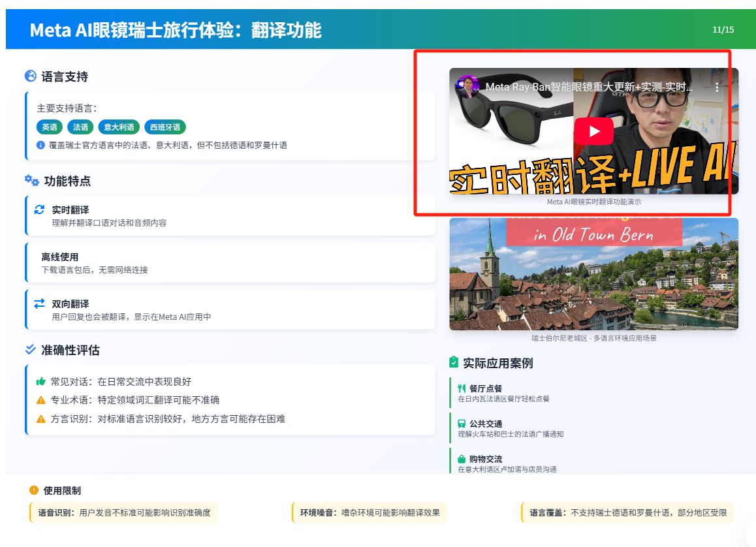Click the slide title 'Meta AI眼镜瑞士旅行体验'
Image resolution: width=756 pixels, height=547 pixels.
pyautogui.click(x=176, y=31)
